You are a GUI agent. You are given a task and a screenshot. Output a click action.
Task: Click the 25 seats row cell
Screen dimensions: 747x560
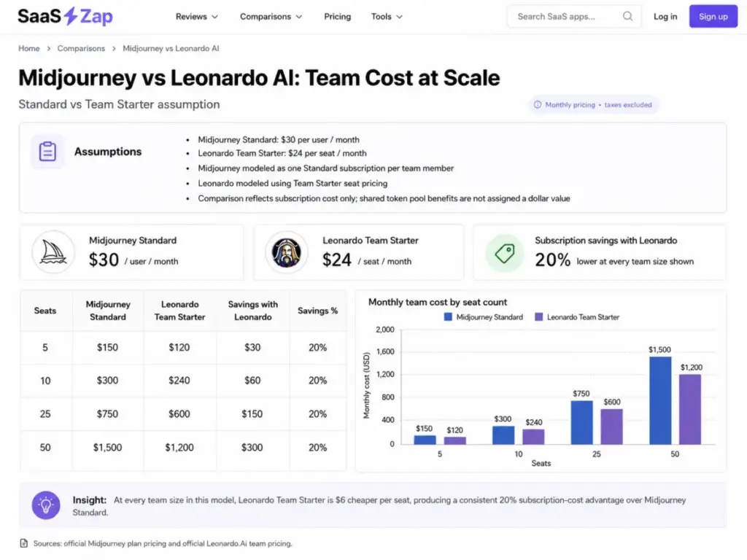[x=45, y=414]
